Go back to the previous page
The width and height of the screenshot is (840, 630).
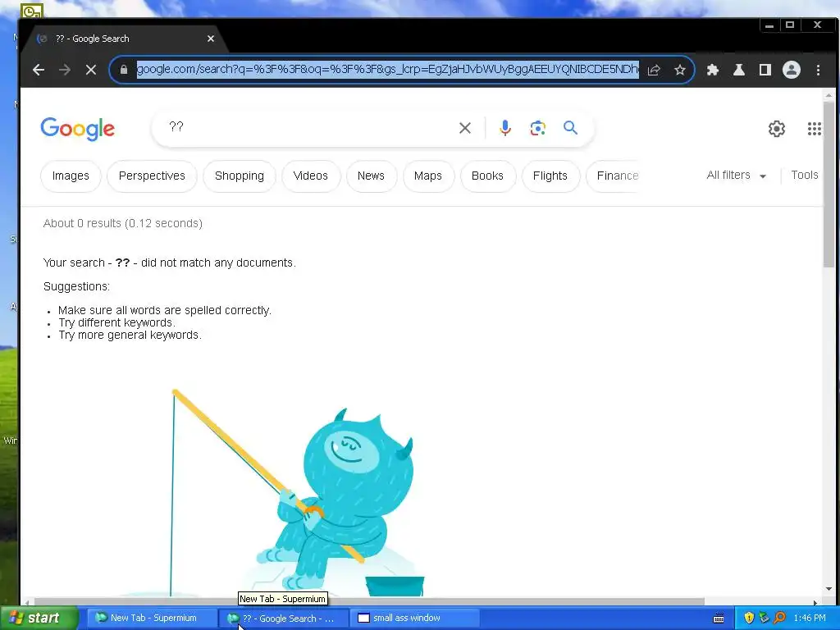click(x=38, y=70)
